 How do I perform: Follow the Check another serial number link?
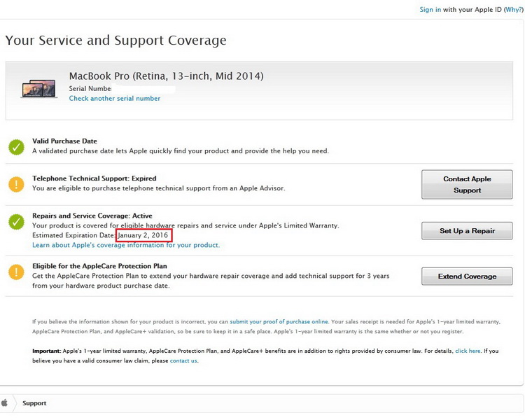(114, 99)
